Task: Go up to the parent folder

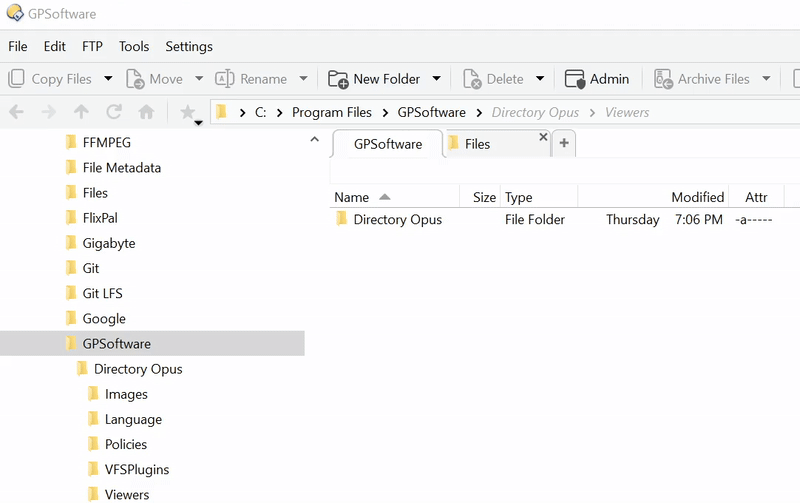Action: [x=81, y=112]
